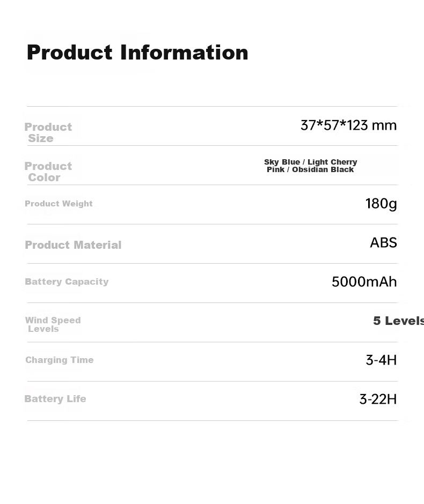The width and height of the screenshot is (424, 504).
Task: Select the Wind Speed Levels label
Action: pos(53,324)
